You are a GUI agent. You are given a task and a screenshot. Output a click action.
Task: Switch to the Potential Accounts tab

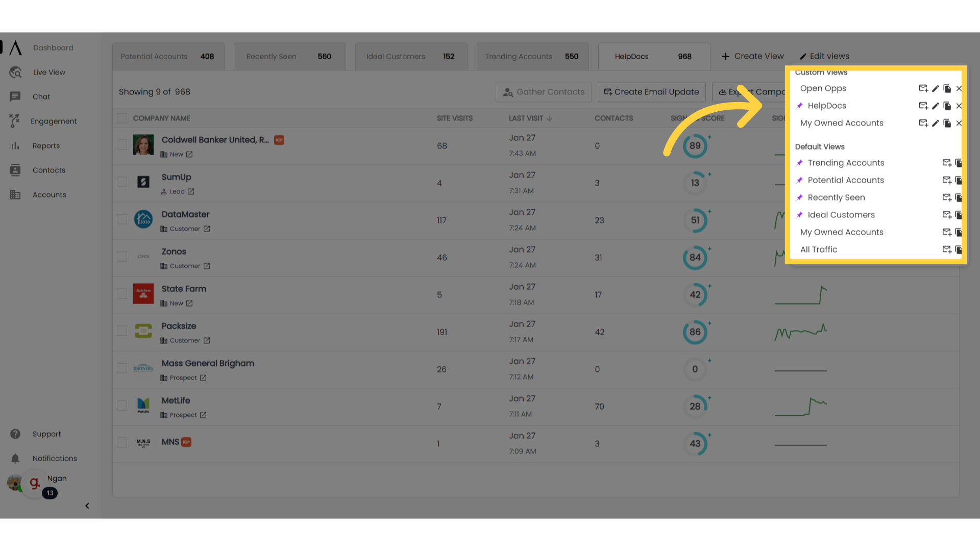pos(168,57)
